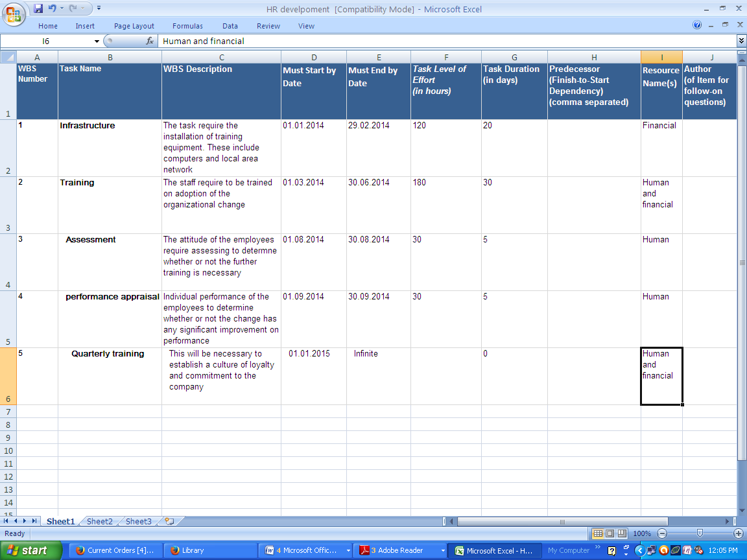Screen dimensions: 747x560
Task: Open the Name Box dropdown
Action: 97,41
